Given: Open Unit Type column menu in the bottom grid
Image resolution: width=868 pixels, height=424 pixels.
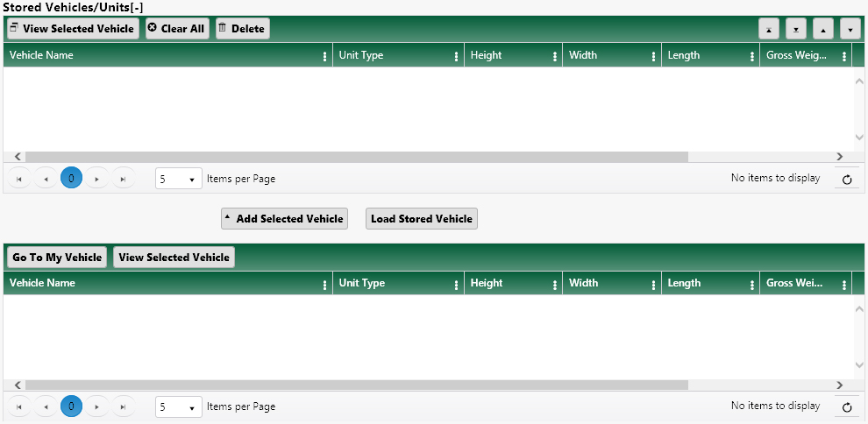Looking at the screenshot, I should click(x=457, y=284).
